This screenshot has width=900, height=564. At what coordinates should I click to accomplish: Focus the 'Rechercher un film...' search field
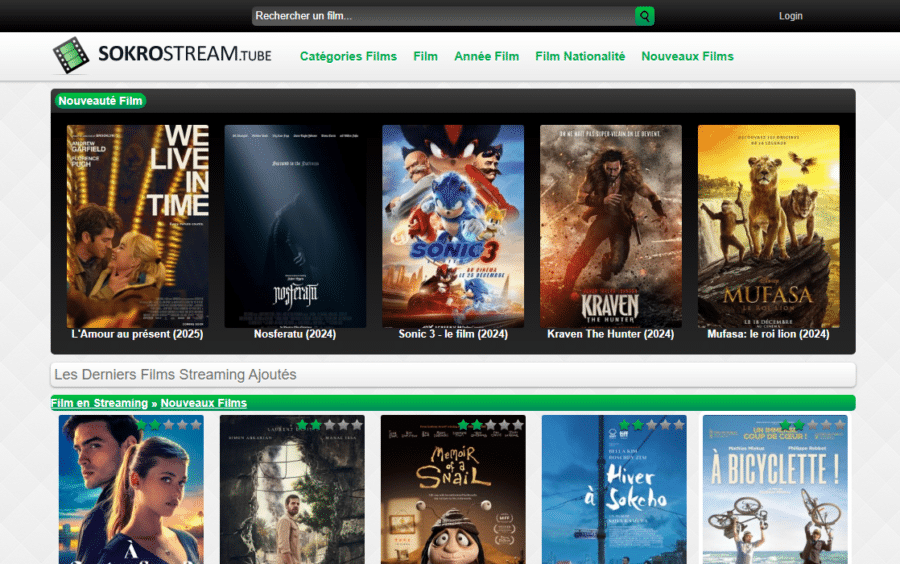coord(443,16)
